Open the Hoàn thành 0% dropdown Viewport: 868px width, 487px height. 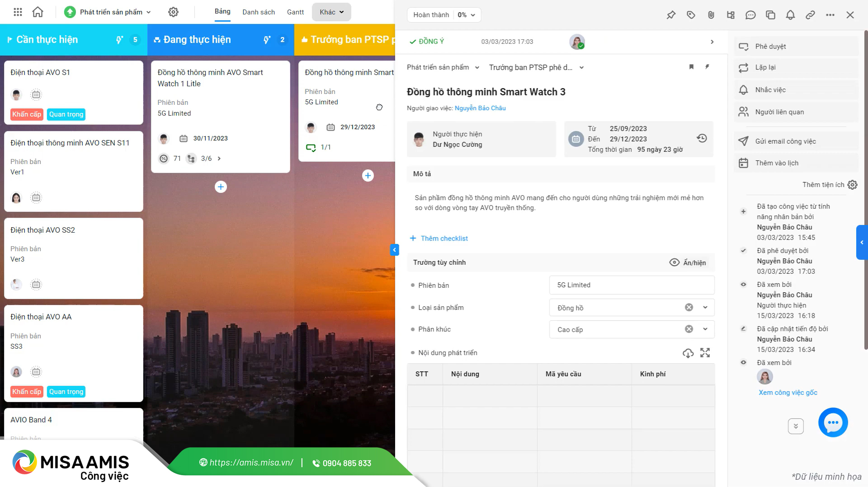(444, 15)
